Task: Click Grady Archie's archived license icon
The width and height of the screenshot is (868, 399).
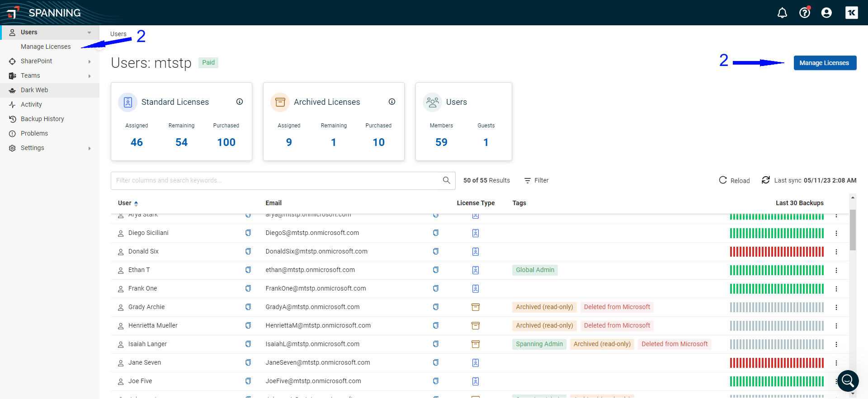Action: tap(476, 307)
